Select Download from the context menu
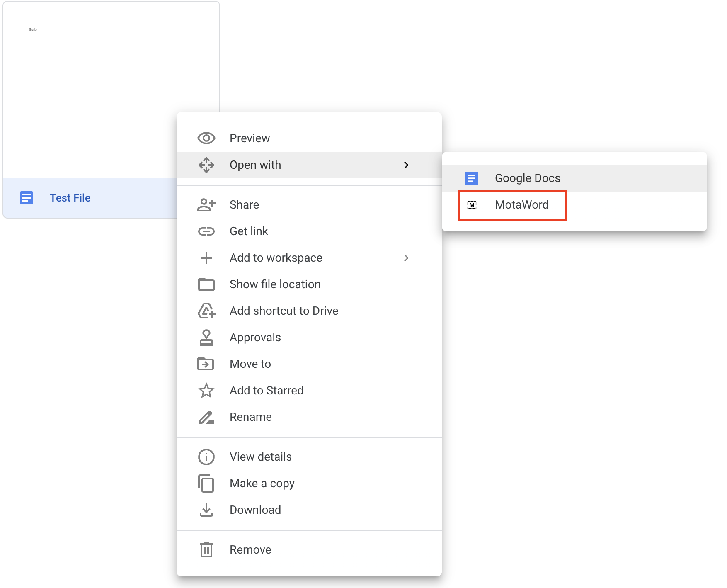This screenshot has height=588, width=727. [309, 510]
